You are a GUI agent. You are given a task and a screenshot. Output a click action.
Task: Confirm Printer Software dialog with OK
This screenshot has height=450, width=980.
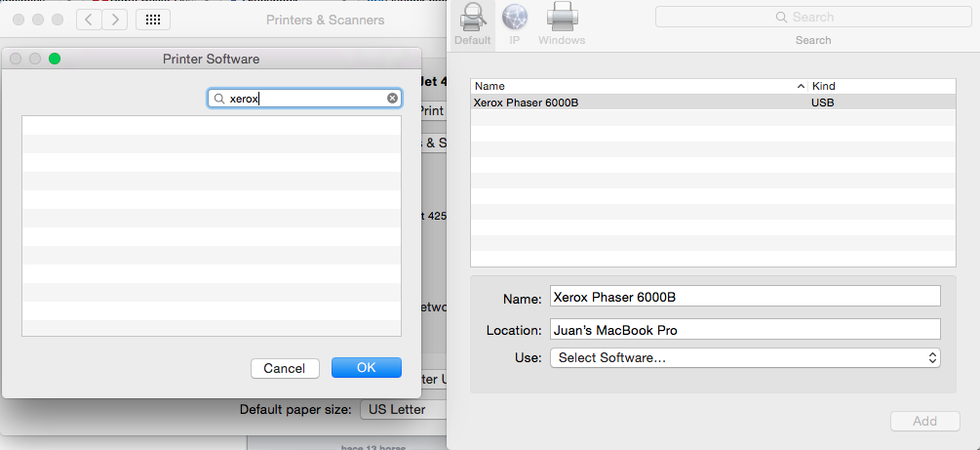[x=367, y=367]
